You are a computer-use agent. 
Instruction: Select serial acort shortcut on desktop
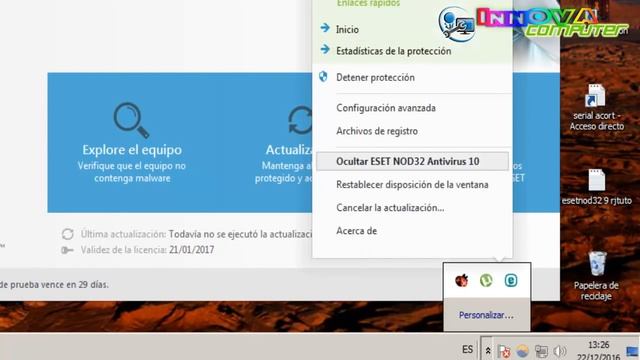[596, 107]
